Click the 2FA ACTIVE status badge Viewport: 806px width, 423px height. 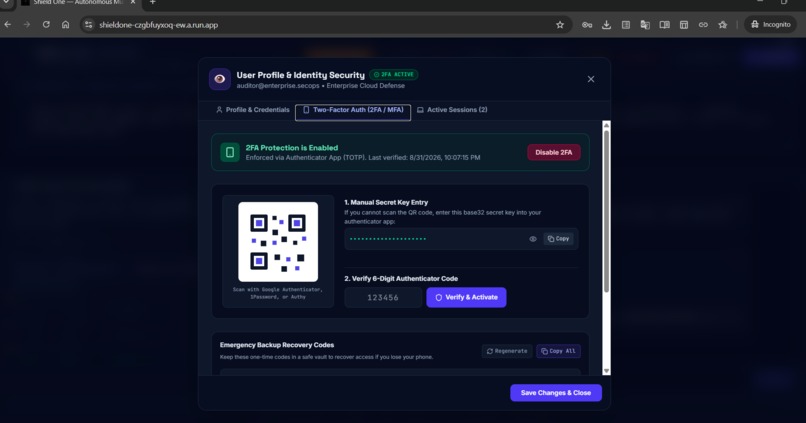394,75
